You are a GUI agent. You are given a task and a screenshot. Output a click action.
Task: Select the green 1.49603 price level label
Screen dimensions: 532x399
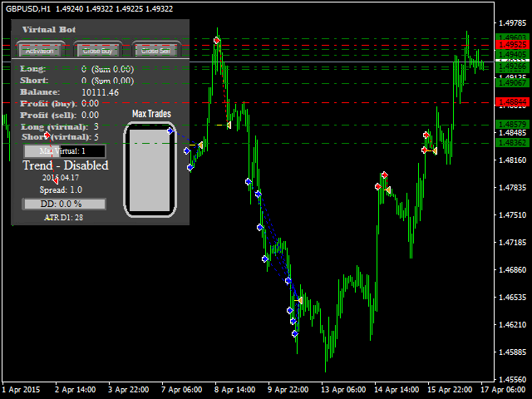tap(513, 37)
